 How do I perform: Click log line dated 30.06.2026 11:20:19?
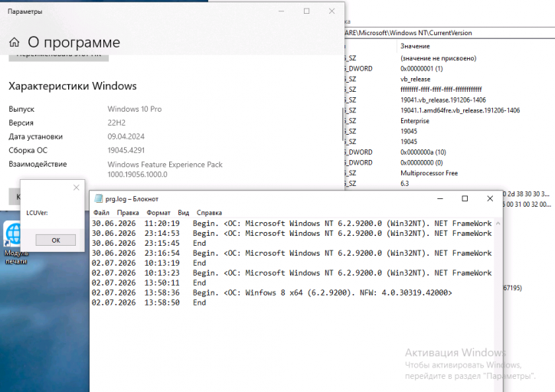click(x=292, y=224)
